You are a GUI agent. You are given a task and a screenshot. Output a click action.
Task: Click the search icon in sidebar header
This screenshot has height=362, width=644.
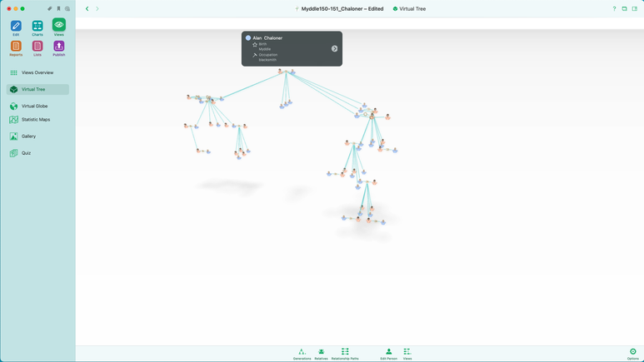(67, 8)
